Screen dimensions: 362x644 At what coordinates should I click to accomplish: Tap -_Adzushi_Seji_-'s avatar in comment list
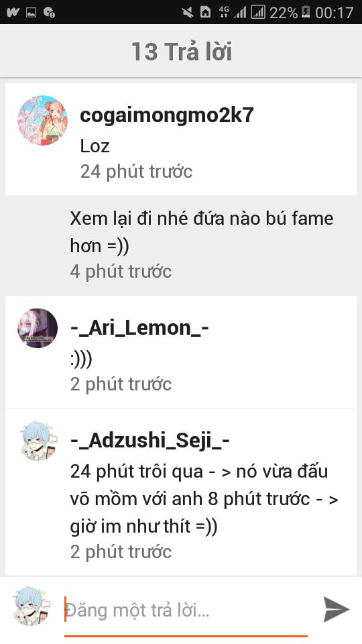coord(38,441)
